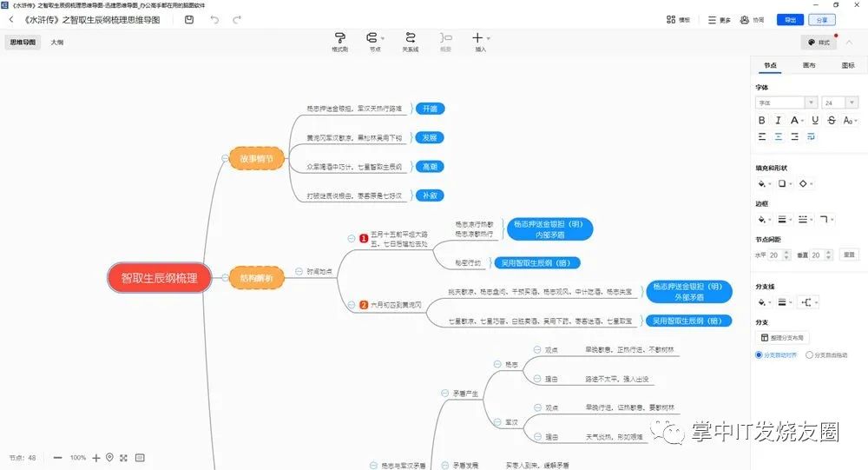
Task: Toggle the minimap navigator icon
Action: 140,458
